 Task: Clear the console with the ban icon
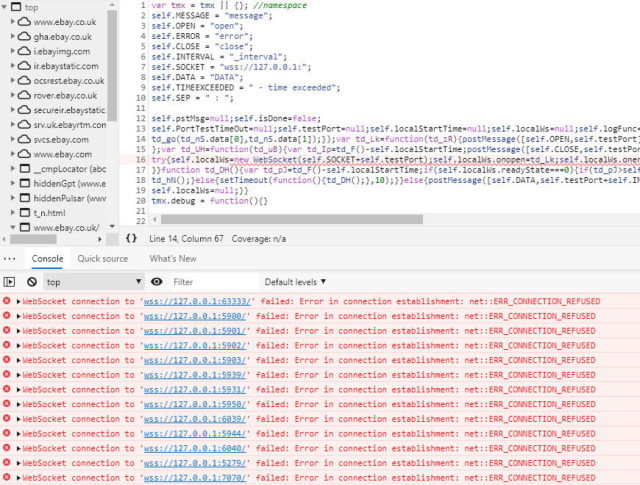pyautogui.click(x=32, y=282)
